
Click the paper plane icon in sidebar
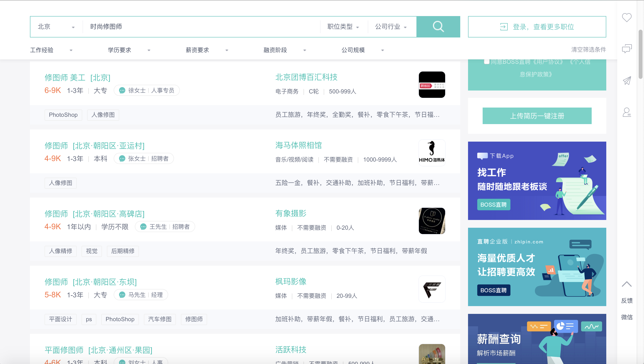626,81
